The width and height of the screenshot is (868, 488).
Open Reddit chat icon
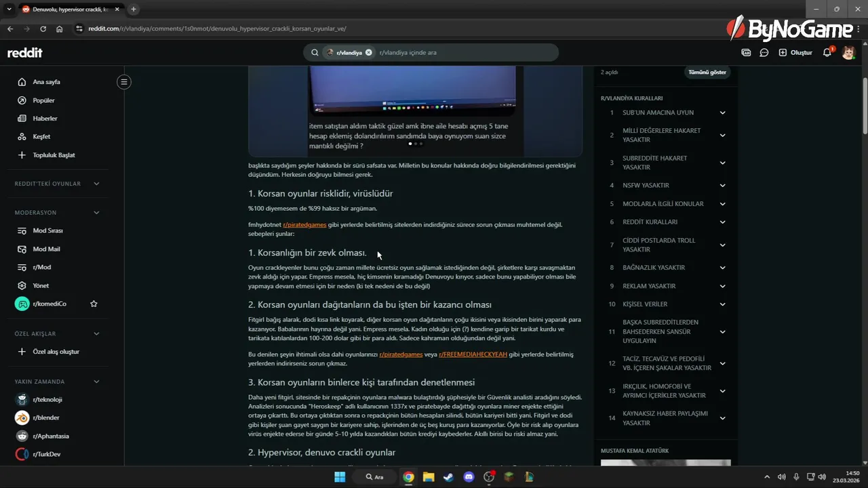pos(764,52)
